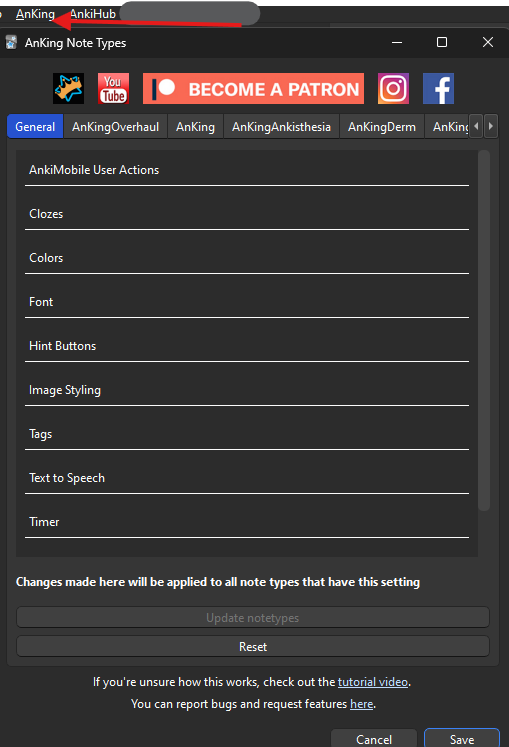Expand the Text to Speech section
509x747 pixels.
[x=247, y=478]
